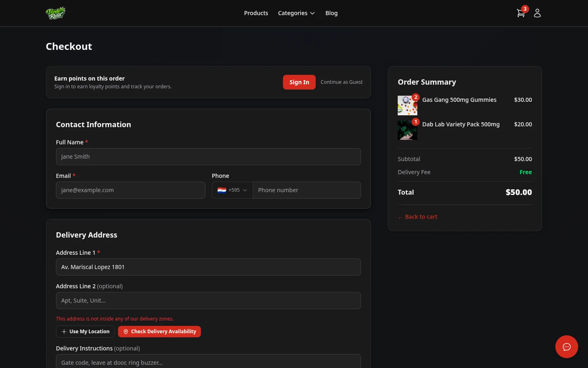The height and width of the screenshot is (368, 588).
Task: Select the Back to cart link
Action: click(x=421, y=217)
